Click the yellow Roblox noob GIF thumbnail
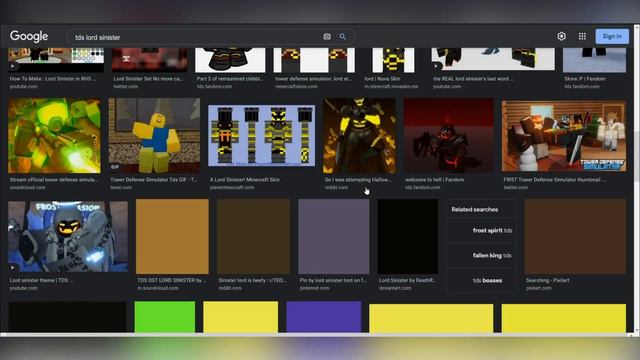The width and height of the screenshot is (640, 360). (x=154, y=136)
